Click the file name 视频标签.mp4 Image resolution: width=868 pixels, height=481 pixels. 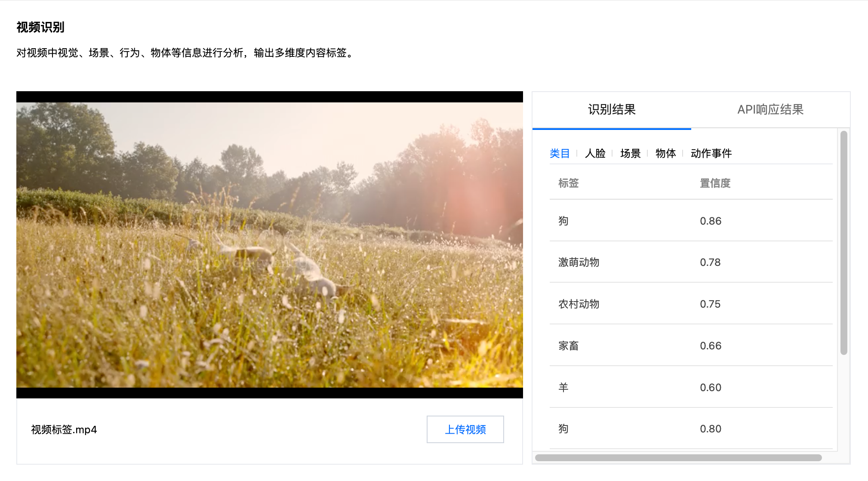pyautogui.click(x=64, y=430)
